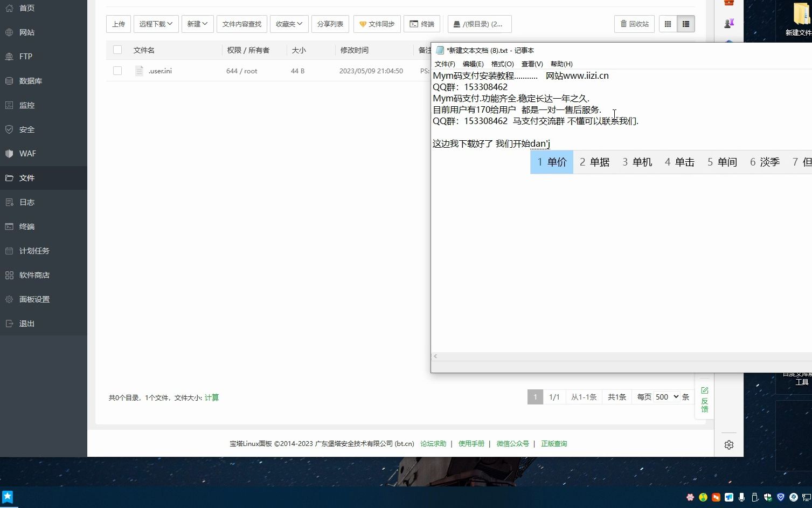Switch to list view icon

coord(686,24)
